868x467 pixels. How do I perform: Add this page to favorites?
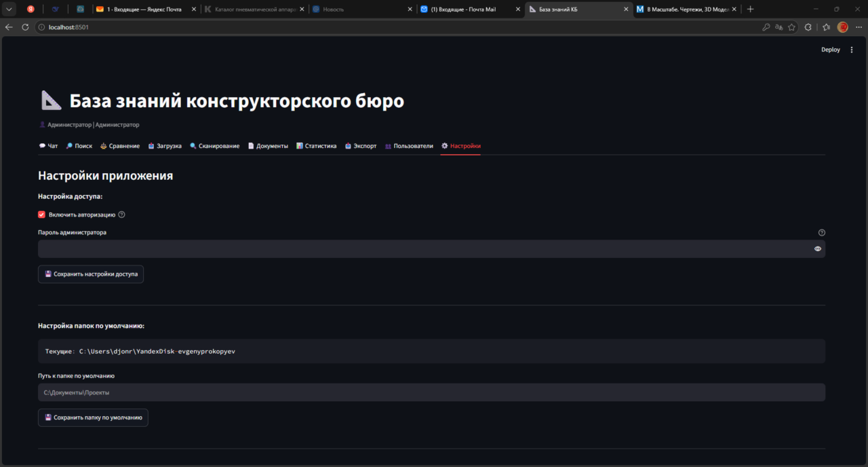click(x=791, y=27)
